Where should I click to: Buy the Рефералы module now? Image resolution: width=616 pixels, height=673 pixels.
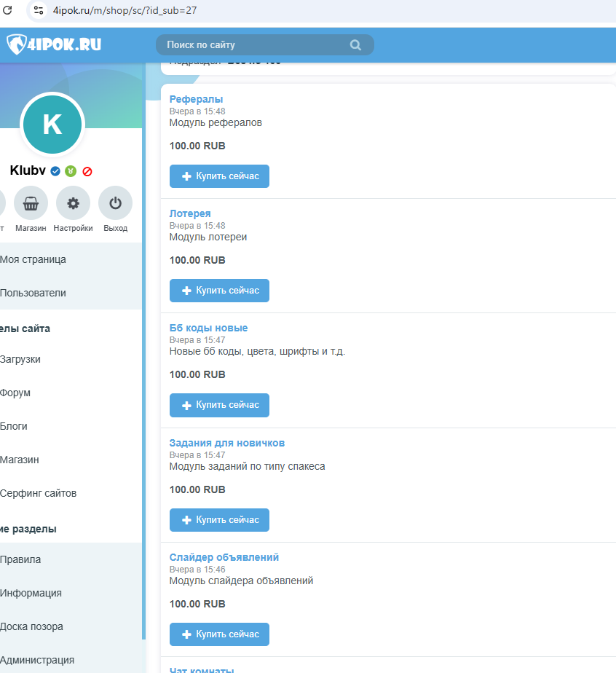point(219,176)
